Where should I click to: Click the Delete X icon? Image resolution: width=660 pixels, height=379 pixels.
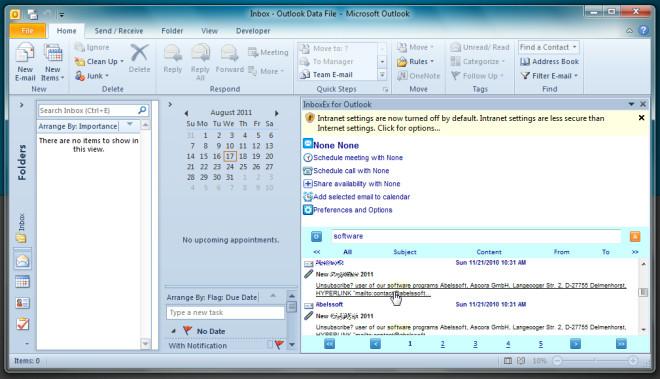(139, 53)
